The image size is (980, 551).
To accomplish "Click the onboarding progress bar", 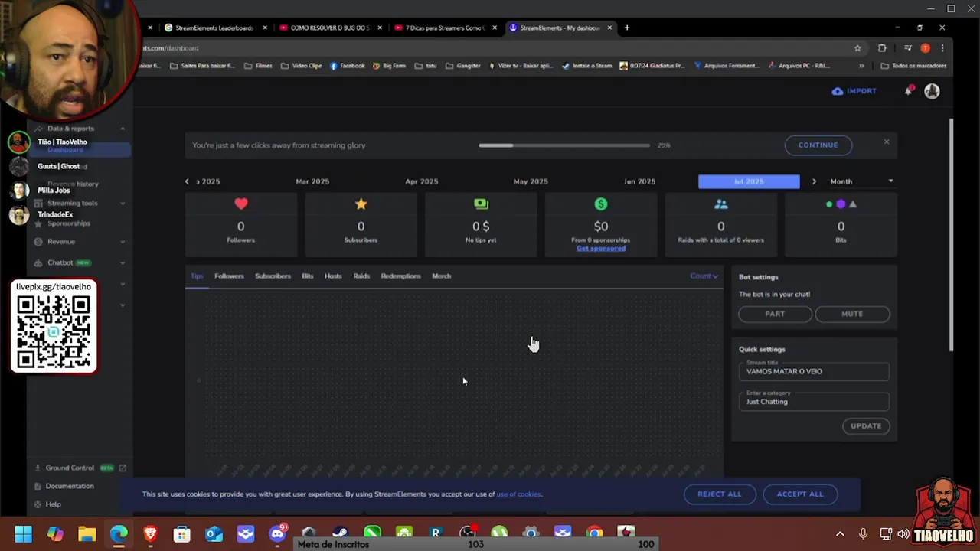I will [x=564, y=145].
